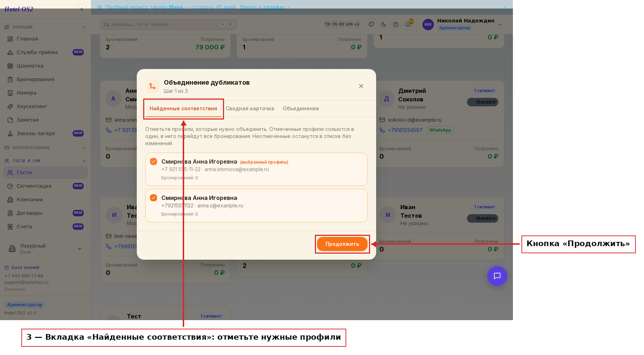Viewport: 644px width, 355px height.
Task: Uncheck the selected profile Смирнова Анна Игоревна
Action: pos(154,161)
